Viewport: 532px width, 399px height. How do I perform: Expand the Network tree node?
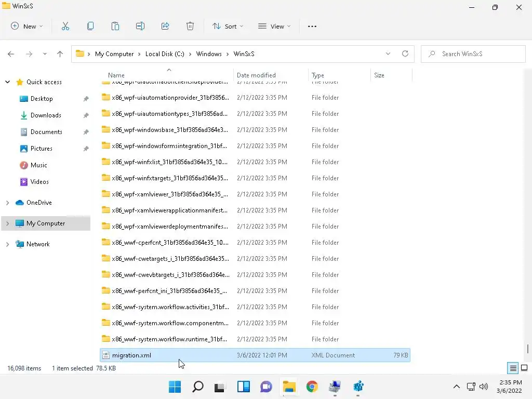(x=7, y=244)
